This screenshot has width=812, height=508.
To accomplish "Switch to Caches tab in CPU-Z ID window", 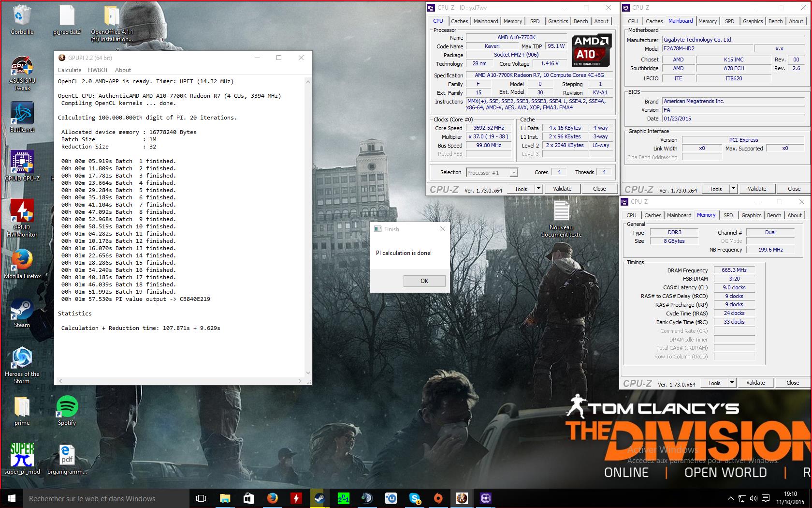I will point(459,21).
